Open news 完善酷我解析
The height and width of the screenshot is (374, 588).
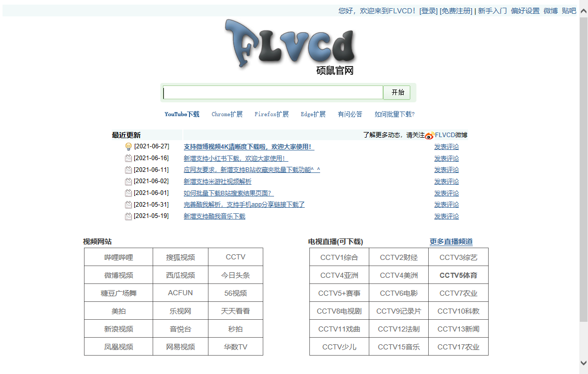[244, 205]
